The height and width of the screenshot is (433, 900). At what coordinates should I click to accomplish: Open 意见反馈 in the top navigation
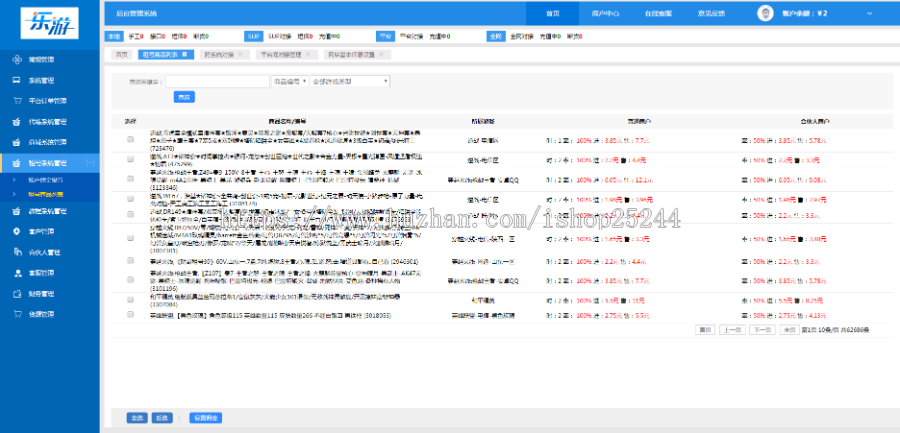click(x=711, y=13)
